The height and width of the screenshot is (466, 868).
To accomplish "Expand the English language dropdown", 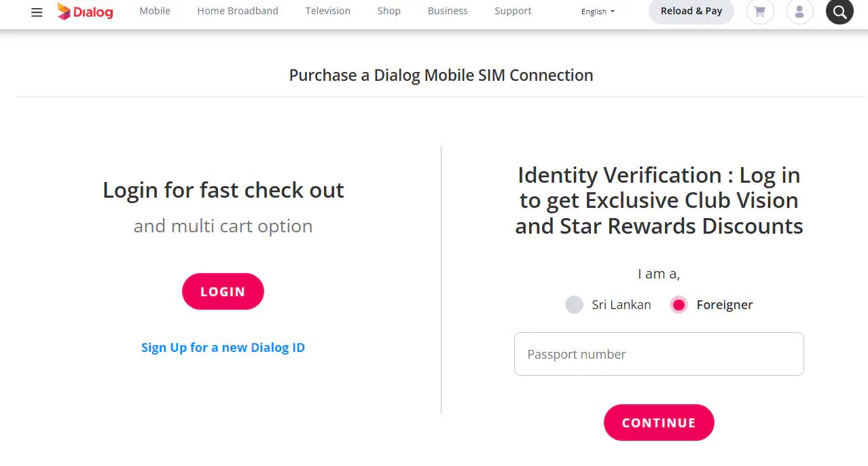I will pyautogui.click(x=598, y=12).
